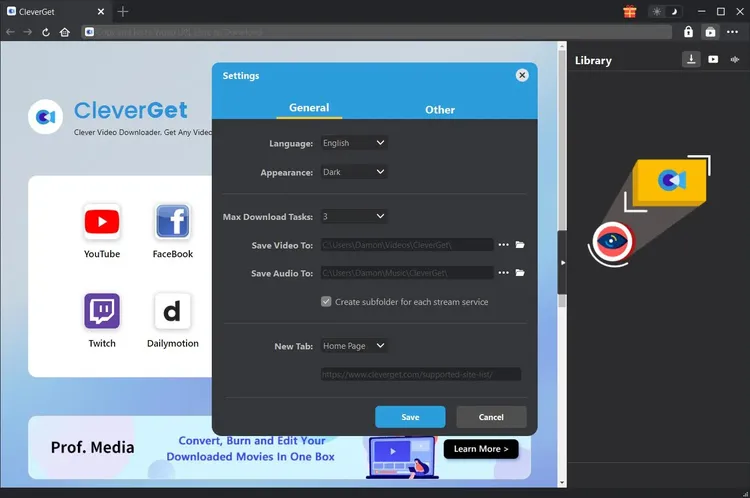750x498 pixels.
Task: Click the gift box icon
Action: click(630, 11)
